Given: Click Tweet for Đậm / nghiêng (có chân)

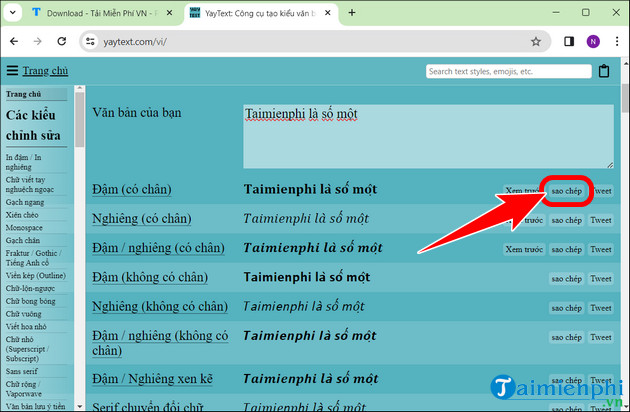Looking at the screenshot, I should click(601, 250).
